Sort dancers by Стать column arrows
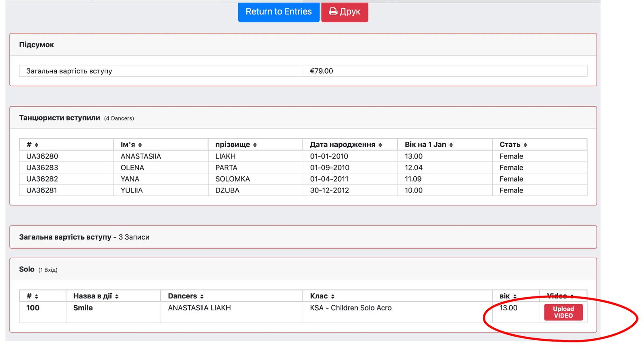Image resolution: width=644 pixels, height=348 pixels. (525, 145)
